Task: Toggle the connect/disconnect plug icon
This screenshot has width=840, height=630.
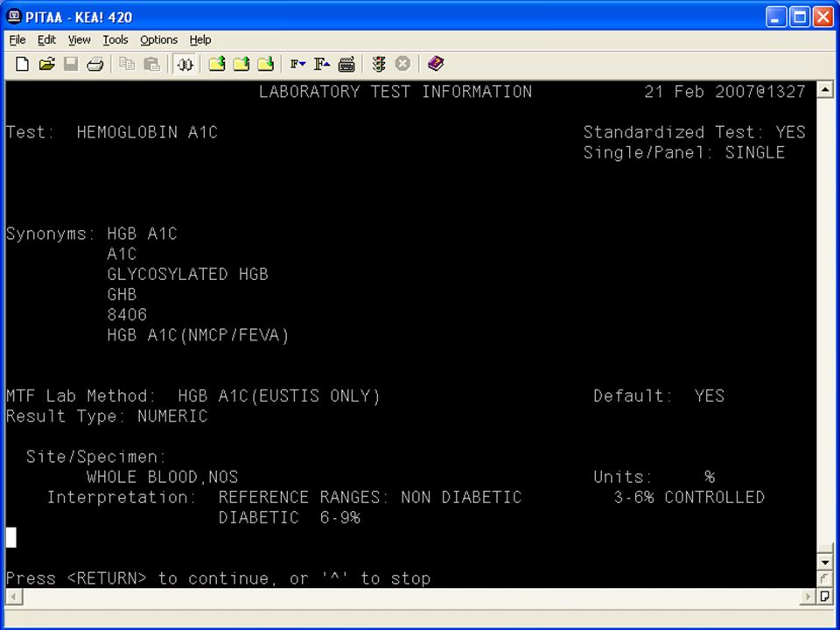Action: (185, 64)
